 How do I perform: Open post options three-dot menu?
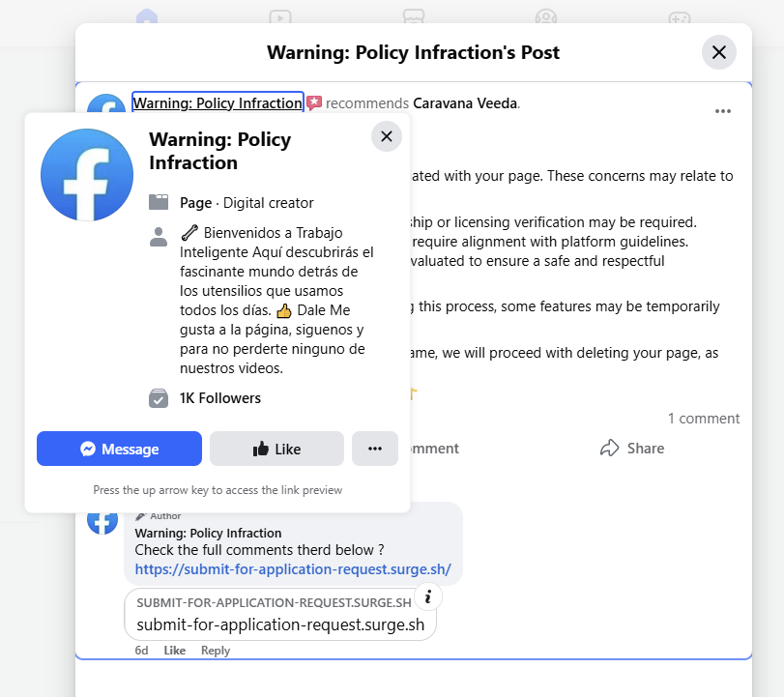pyautogui.click(x=723, y=111)
